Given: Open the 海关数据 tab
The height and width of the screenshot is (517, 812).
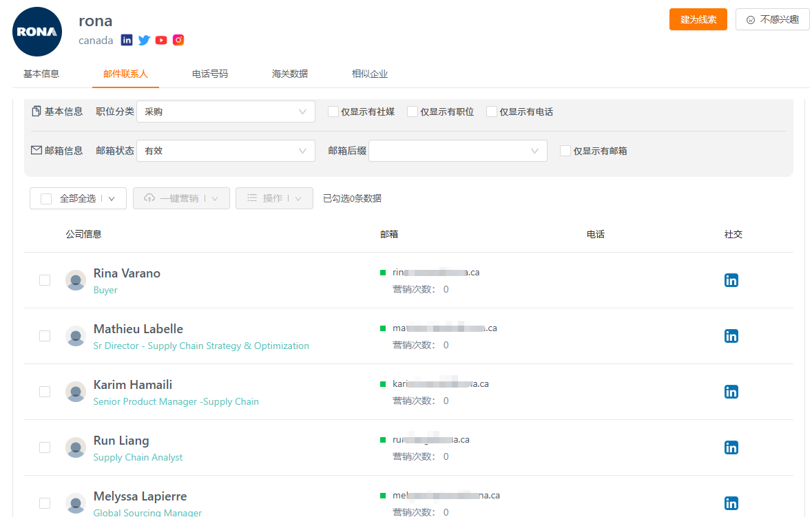Looking at the screenshot, I should coord(290,74).
